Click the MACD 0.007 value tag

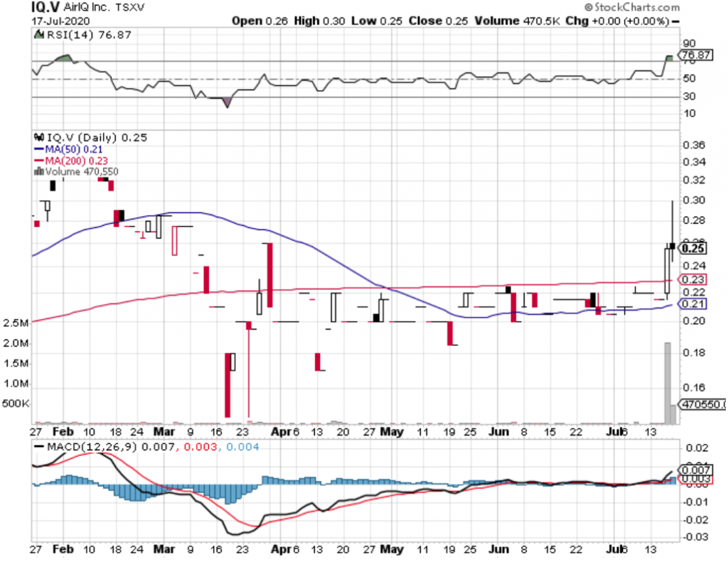695,470
